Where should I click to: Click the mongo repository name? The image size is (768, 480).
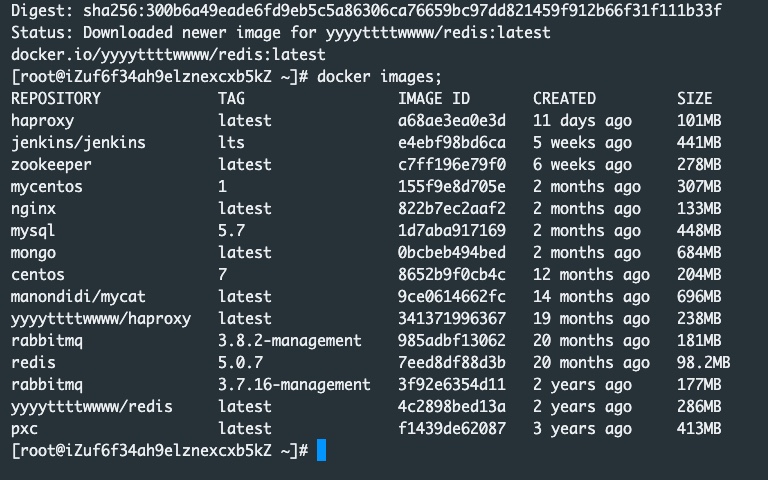[34, 252]
